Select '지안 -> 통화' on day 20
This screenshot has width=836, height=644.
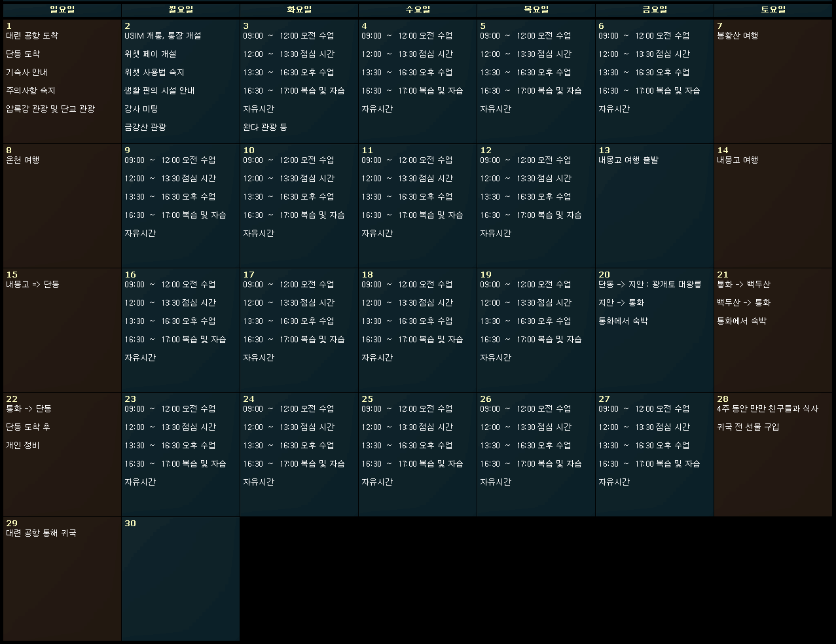[x=621, y=303]
